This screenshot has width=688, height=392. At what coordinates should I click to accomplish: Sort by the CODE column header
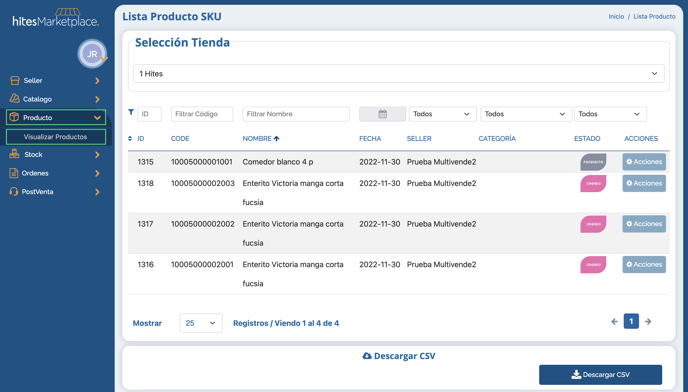pos(180,138)
